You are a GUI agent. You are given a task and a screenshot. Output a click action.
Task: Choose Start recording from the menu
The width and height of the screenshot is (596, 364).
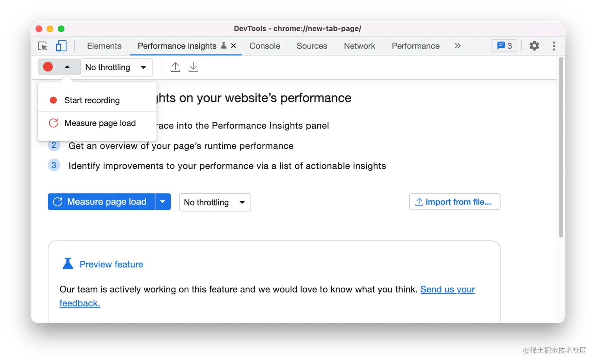[x=92, y=100]
